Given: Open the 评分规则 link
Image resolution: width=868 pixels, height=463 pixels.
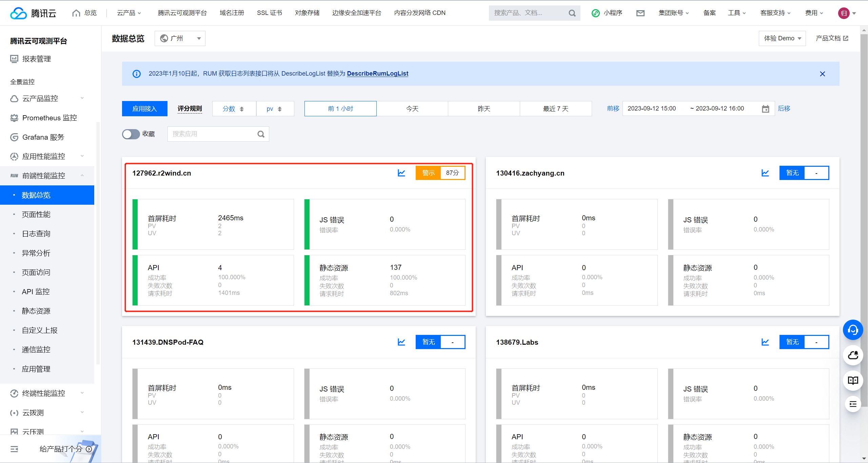Looking at the screenshot, I should click(x=190, y=108).
